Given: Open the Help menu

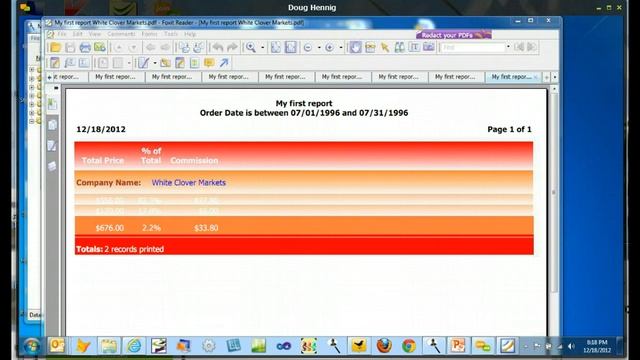Looking at the screenshot, I should tap(190, 34).
